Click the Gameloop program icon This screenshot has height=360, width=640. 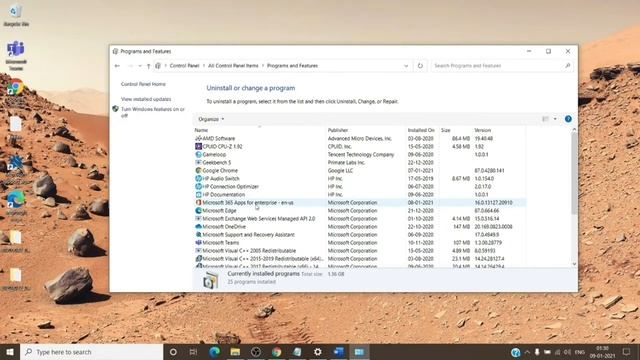click(198, 155)
